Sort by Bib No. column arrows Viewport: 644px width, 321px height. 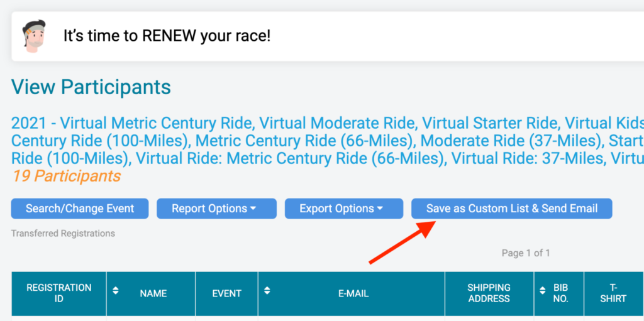543,290
